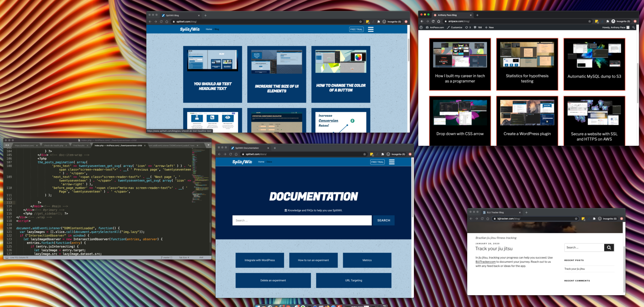Screen dimensions: 644x307
Task: Click the search magnifier button on BJJ Tracker
Action: tap(609, 248)
